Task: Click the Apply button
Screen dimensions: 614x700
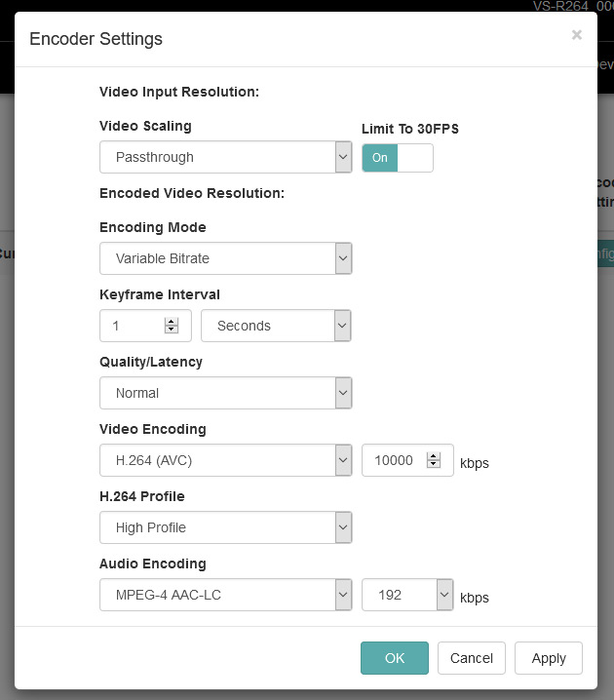Action: tap(548, 658)
